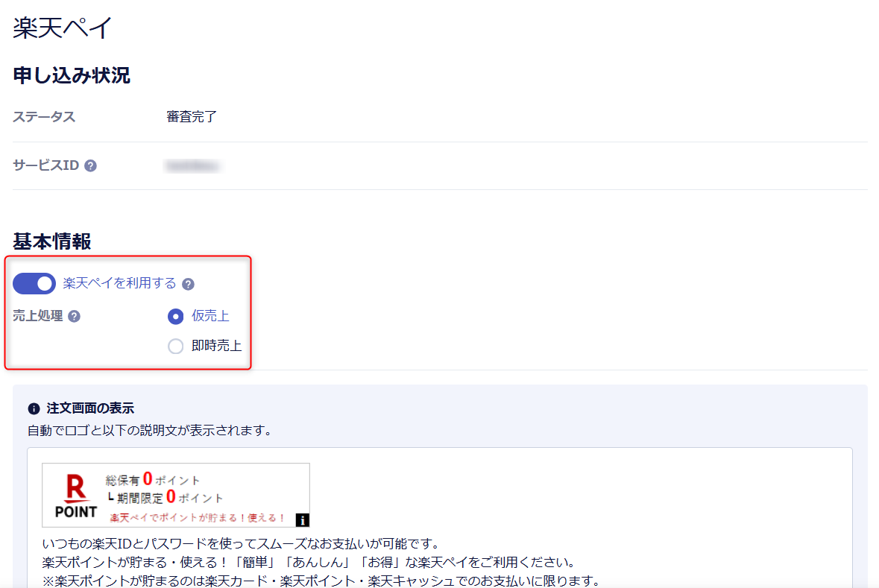Click red 楽天ペイでポイントが貯まる banner text
The width and height of the screenshot is (879, 588).
point(198,517)
